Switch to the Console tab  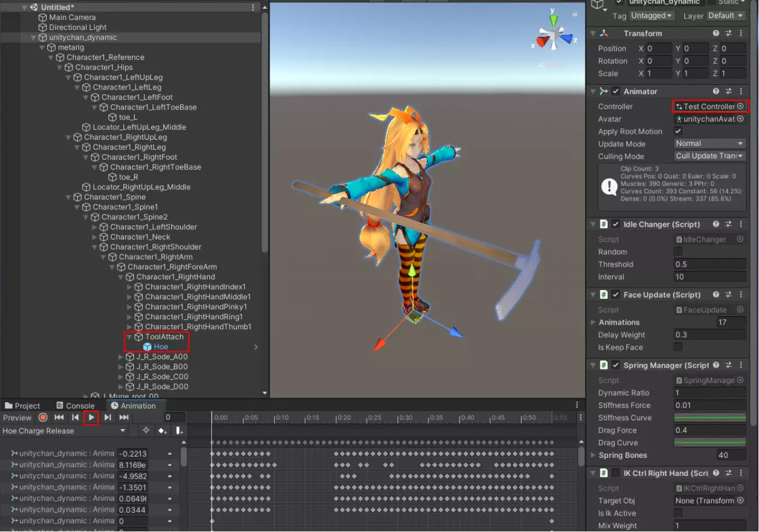(75, 406)
